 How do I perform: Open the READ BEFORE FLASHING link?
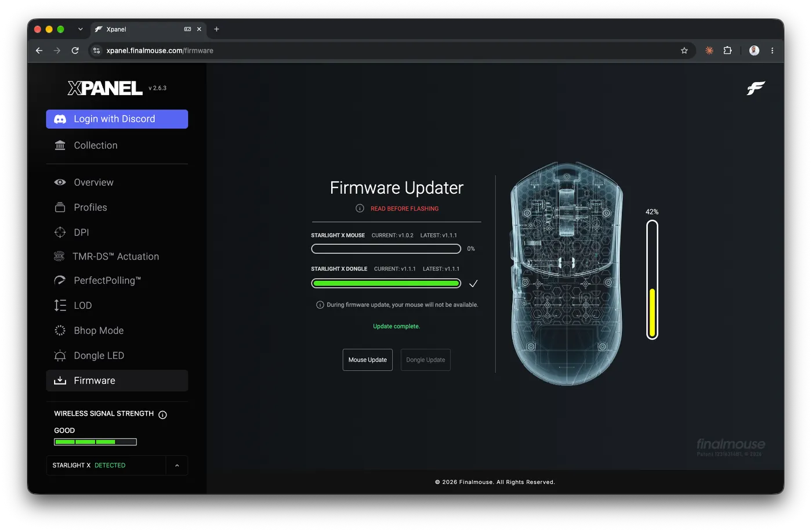(x=405, y=208)
